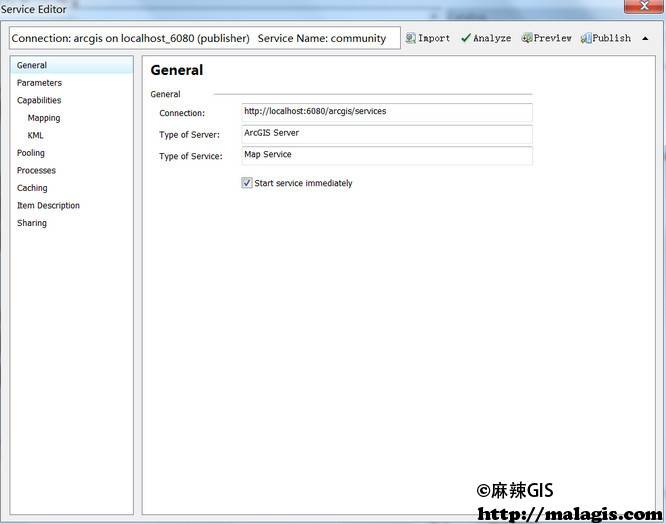
Task: Open the Processes settings
Action: pyautogui.click(x=36, y=170)
